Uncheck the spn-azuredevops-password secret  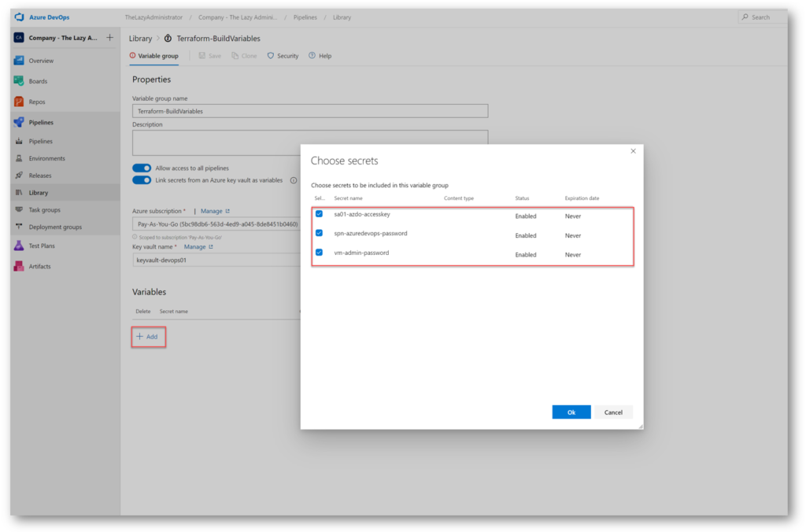point(320,234)
